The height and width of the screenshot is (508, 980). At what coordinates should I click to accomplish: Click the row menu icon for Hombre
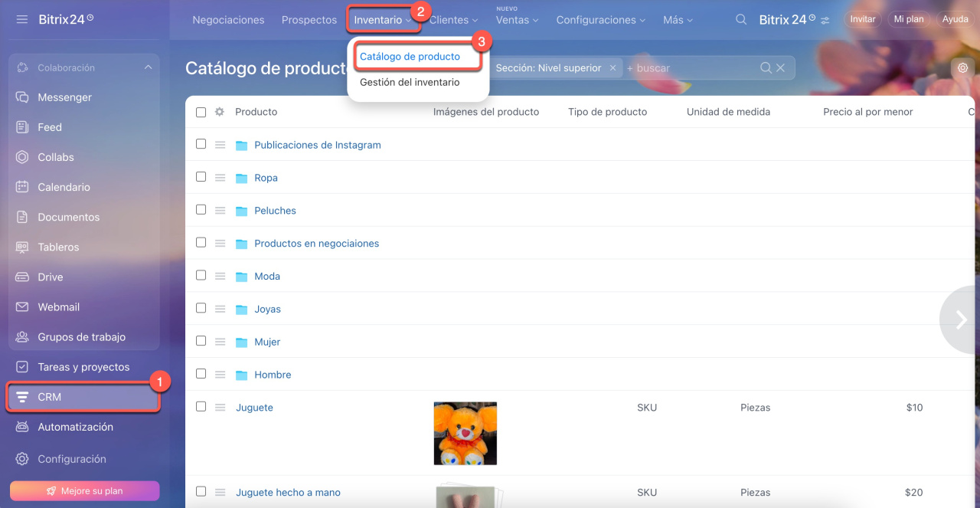click(220, 375)
